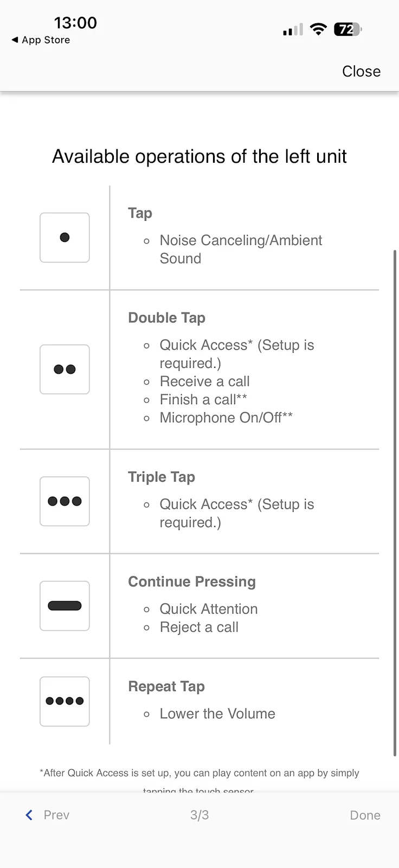Tap the cellular signal bars icon

tap(293, 30)
